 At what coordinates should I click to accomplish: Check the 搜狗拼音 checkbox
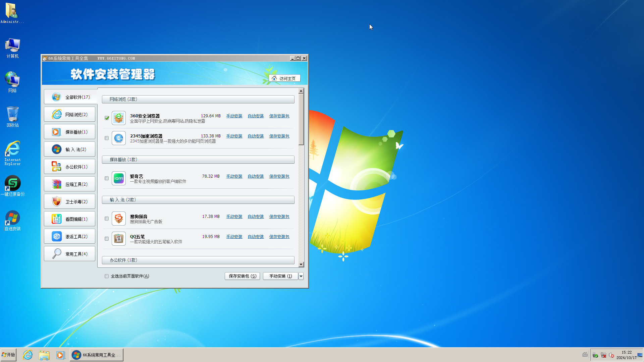point(107,219)
